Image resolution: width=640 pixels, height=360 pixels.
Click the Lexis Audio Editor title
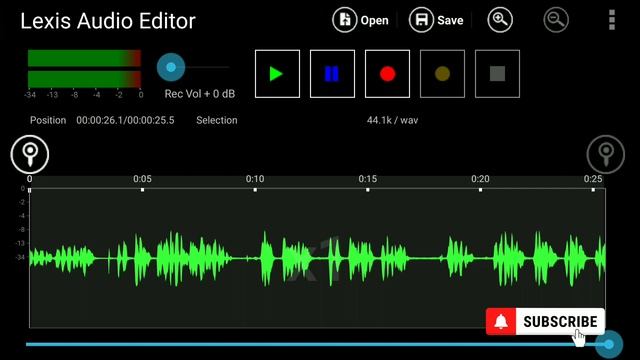(108, 21)
